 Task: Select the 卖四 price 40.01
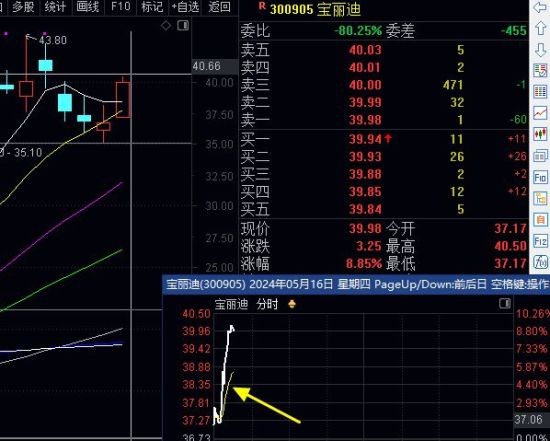[x=365, y=67]
